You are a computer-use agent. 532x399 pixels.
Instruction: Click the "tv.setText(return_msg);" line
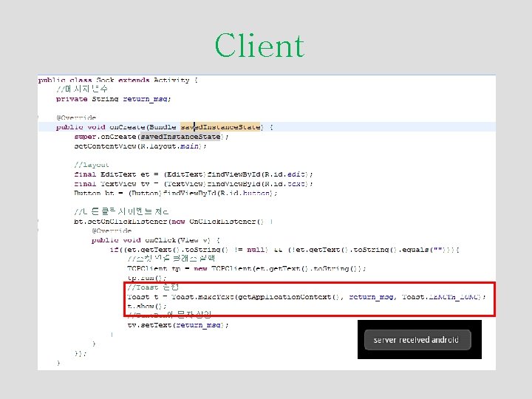[x=178, y=325]
